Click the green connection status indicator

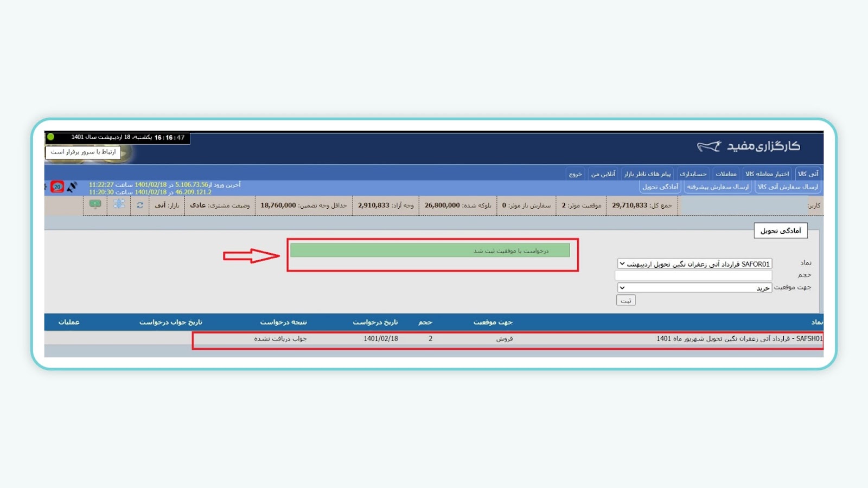[x=50, y=137]
